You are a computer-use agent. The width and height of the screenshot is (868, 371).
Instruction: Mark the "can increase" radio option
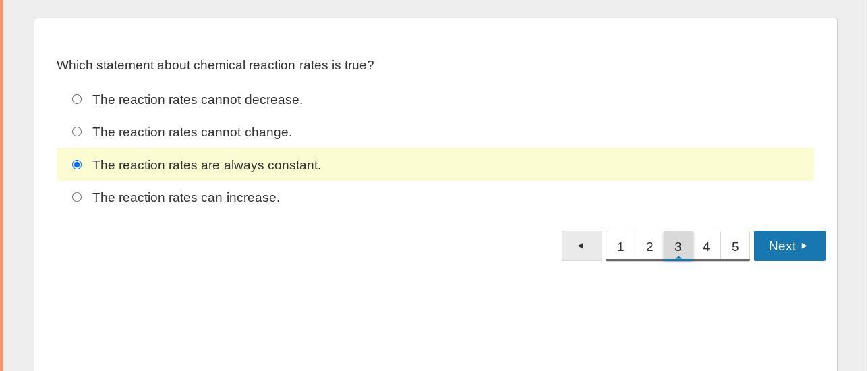click(77, 197)
